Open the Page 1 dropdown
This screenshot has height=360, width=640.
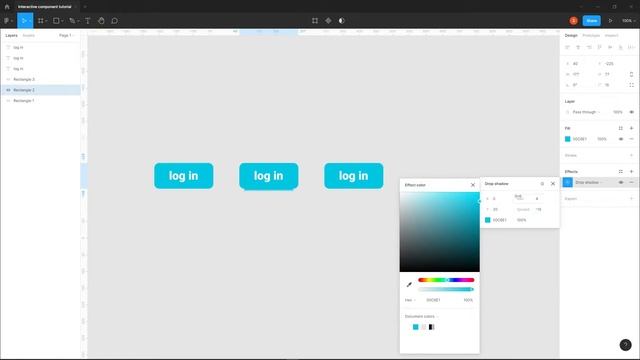(66, 36)
